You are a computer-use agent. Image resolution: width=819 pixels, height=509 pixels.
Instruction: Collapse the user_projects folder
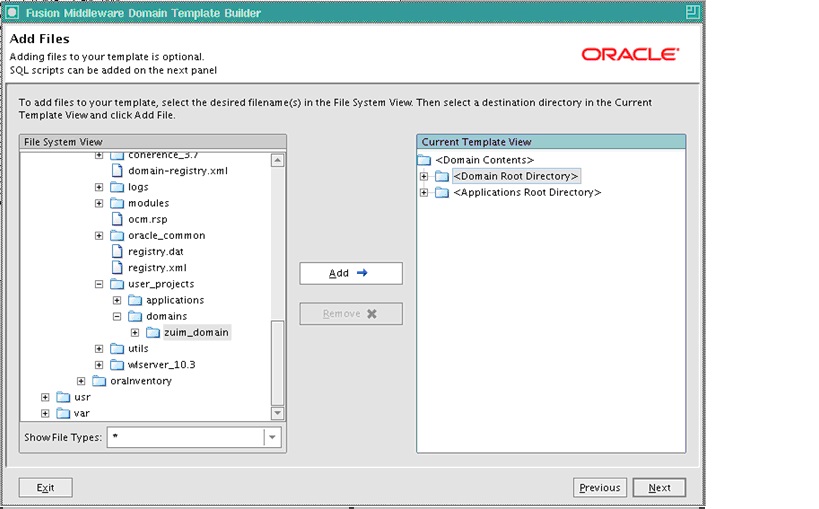pyautogui.click(x=99, y=284)
